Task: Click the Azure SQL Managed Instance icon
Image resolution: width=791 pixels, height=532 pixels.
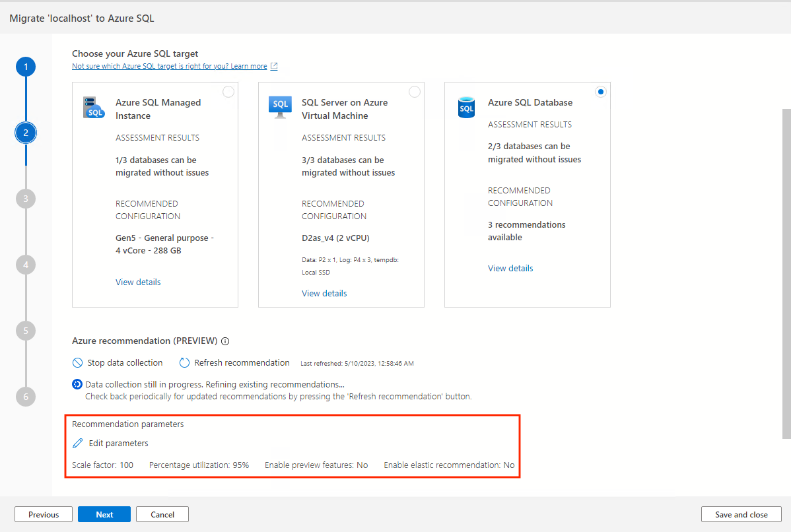Action: (x=94, y=107)
